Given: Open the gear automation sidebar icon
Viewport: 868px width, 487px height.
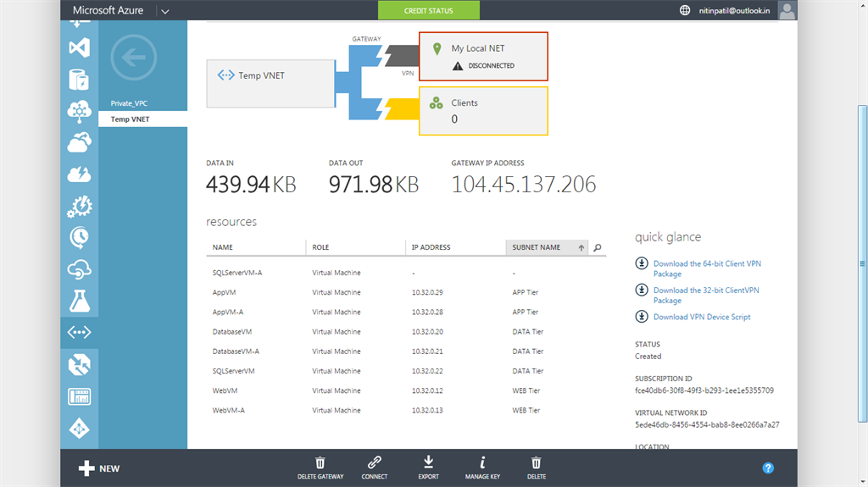Looking at the screenshot, I should click(79, 207).
